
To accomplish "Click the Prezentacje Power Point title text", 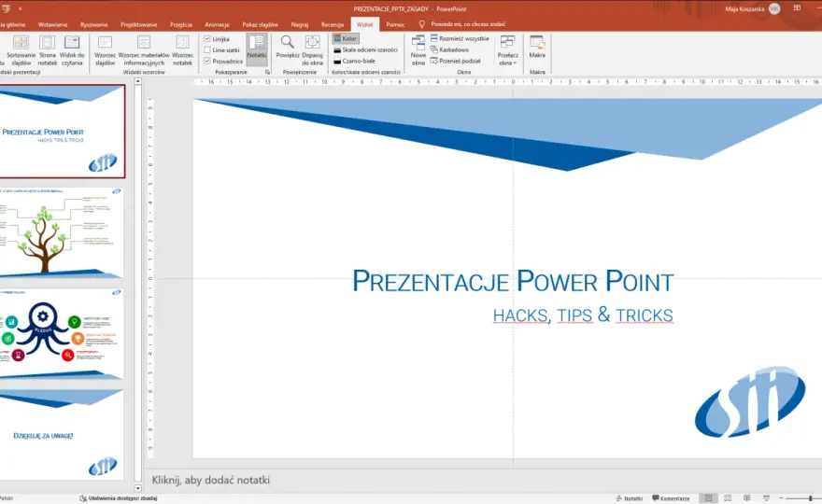I will (513, 281).
